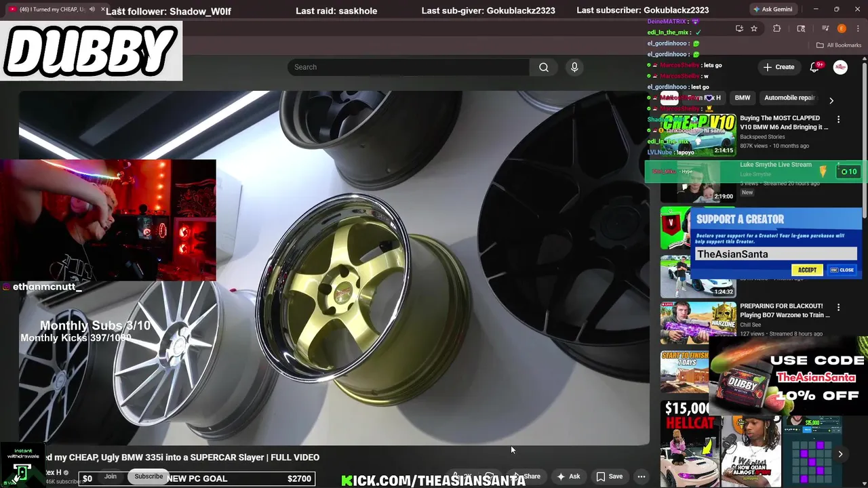Click the Ask button under the video
This screenshot has width=868, height=488.
click(568, 476)
